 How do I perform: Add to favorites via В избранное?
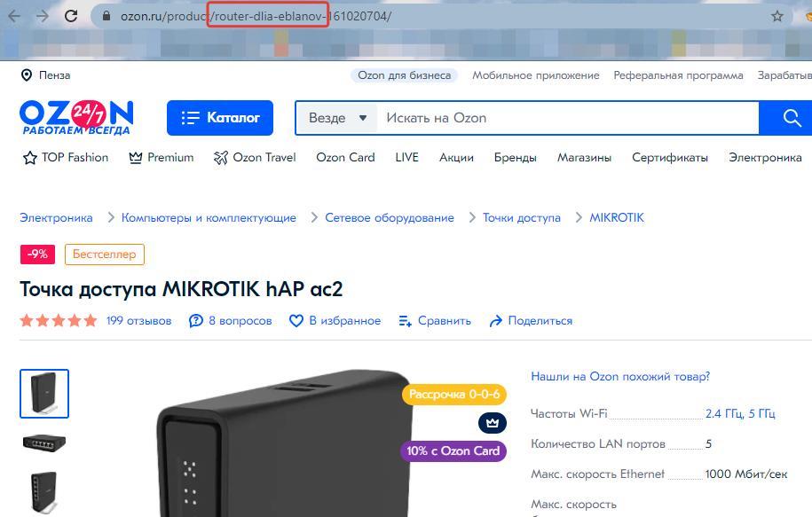pyautogui.click(x=335, y=321)
